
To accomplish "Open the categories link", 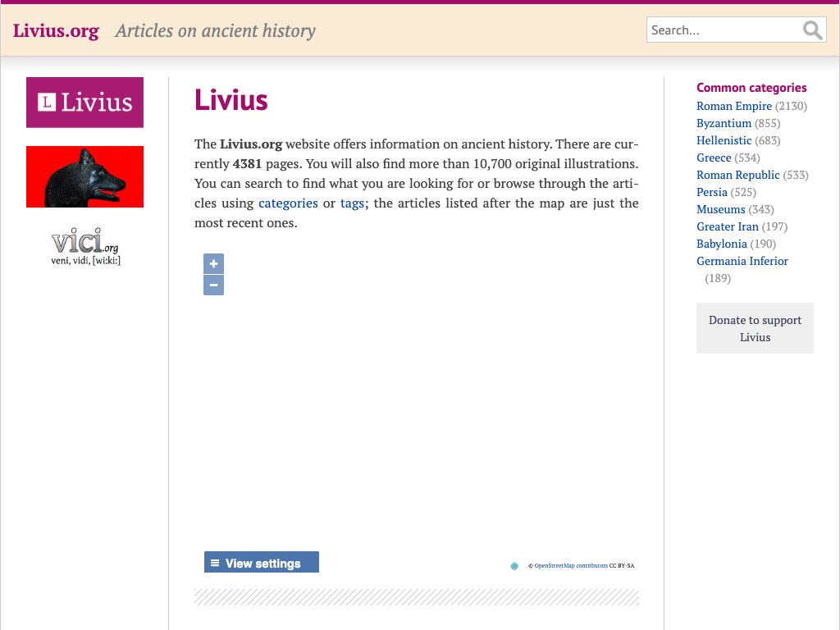I will pyautogui.click(x=288, y=203).
